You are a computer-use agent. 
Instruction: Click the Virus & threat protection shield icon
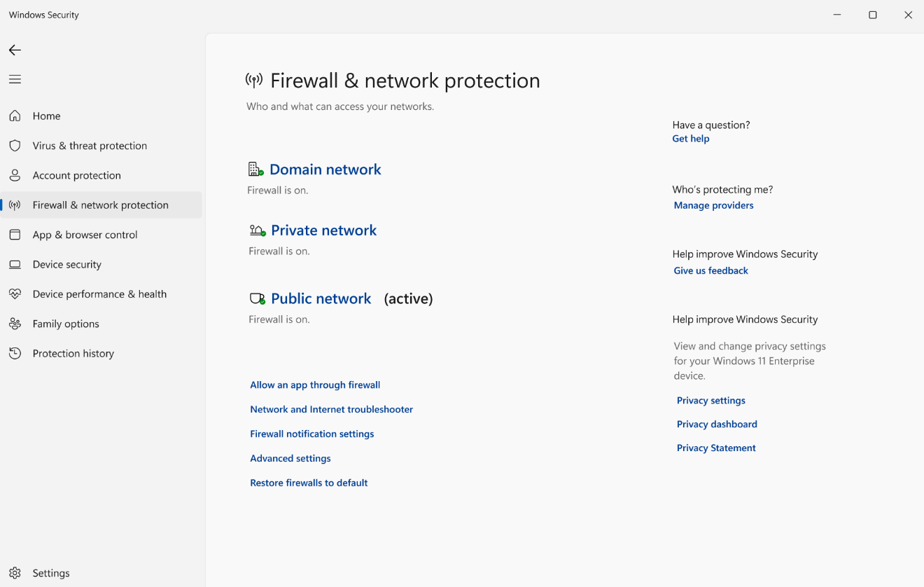click(15, 146)
